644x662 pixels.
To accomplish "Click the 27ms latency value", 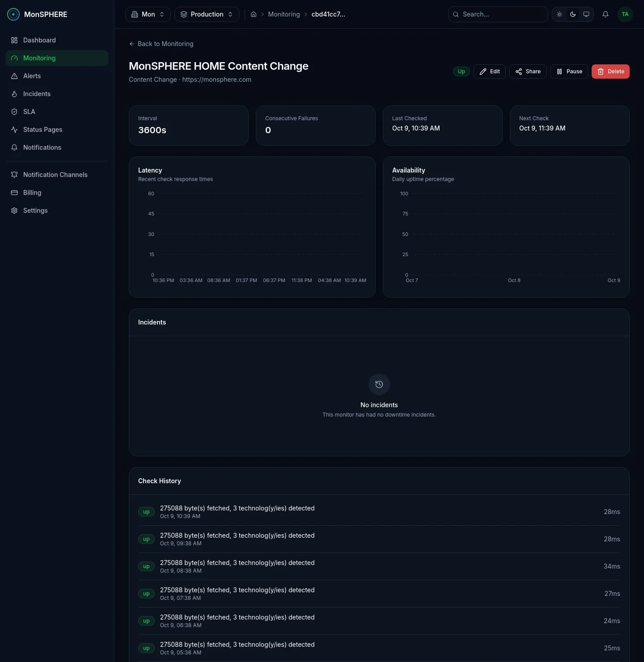I will pyautogui.click(x=612, y=594).
